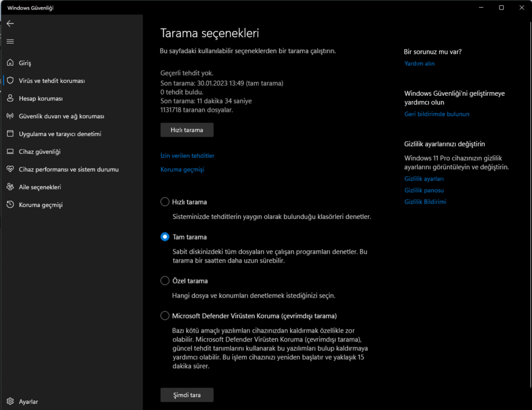The image size is (532, 410).
Task: Click the Ayarlar gear icon
Action: pyautogui.click(x=10, y=401)
